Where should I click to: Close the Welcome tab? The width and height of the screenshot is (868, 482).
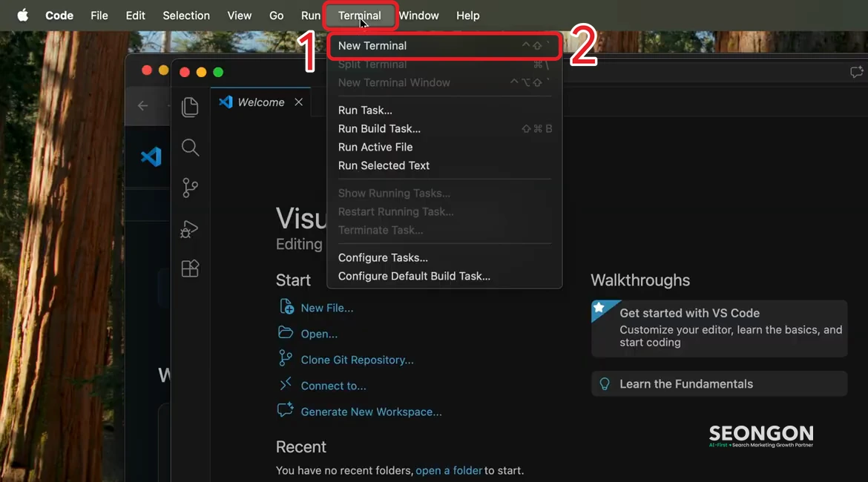pos(299,102)
